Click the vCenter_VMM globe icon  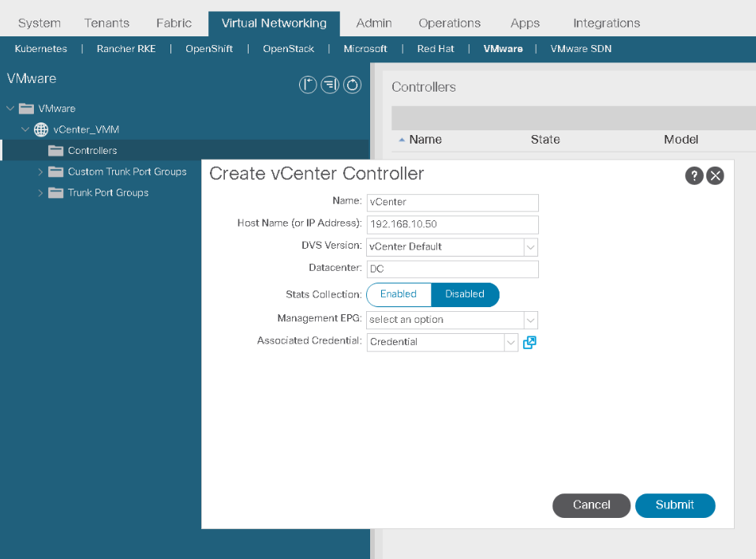41,129
